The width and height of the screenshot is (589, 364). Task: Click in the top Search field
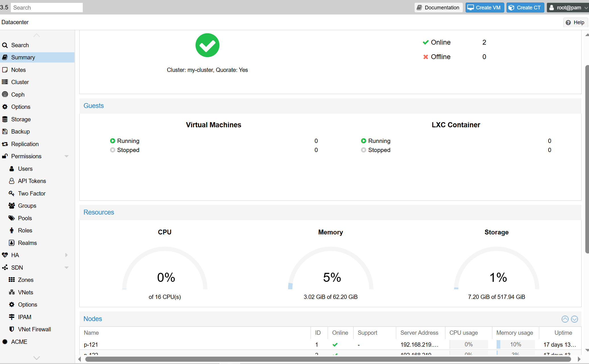point(47,8)
